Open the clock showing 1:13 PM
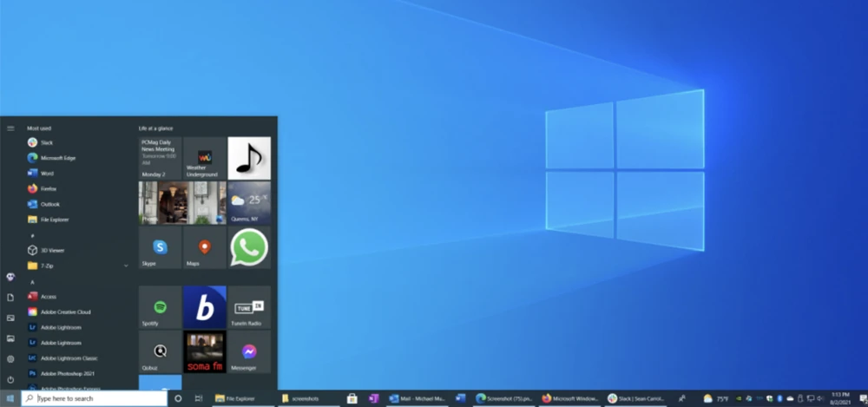The image size is (868, 407). [x=839, y=398]
